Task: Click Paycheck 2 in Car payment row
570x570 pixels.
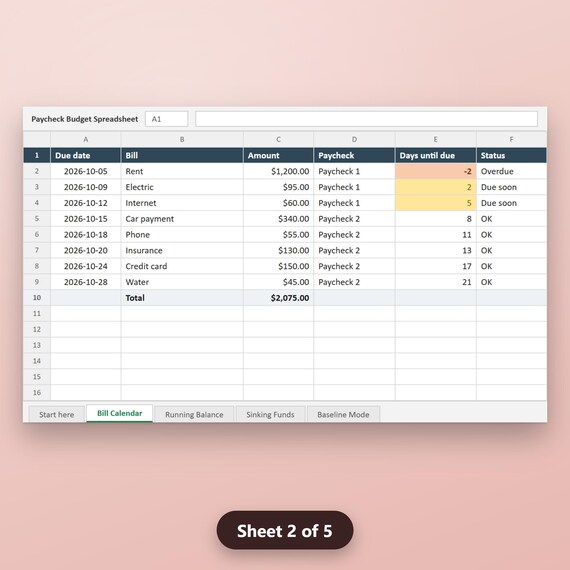Action: coord(354,218)
